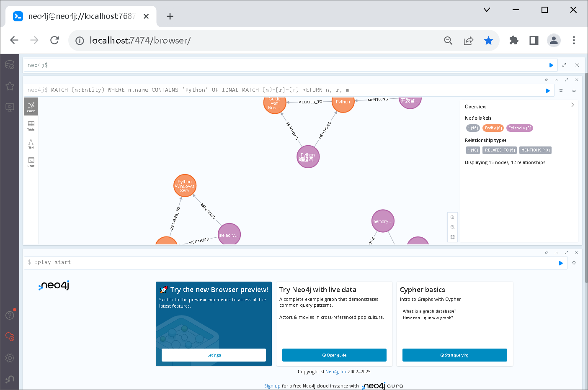Screen dimensions: 588x390
Task: Expand the main query editor to fullscreen
Action: click(564, 65)
